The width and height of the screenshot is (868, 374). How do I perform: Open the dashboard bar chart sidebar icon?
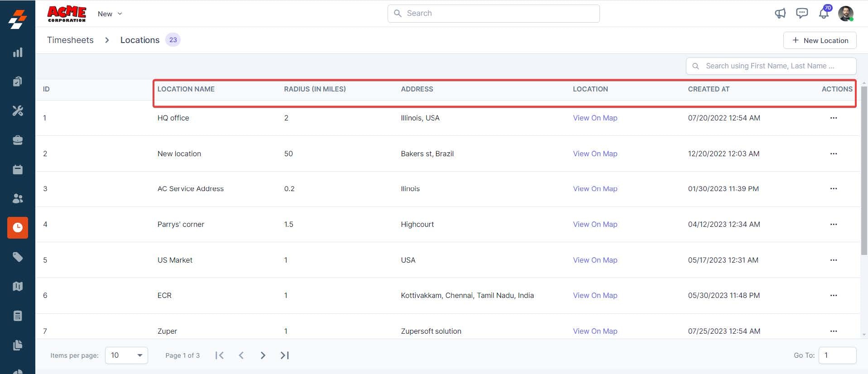pos(18,53)
